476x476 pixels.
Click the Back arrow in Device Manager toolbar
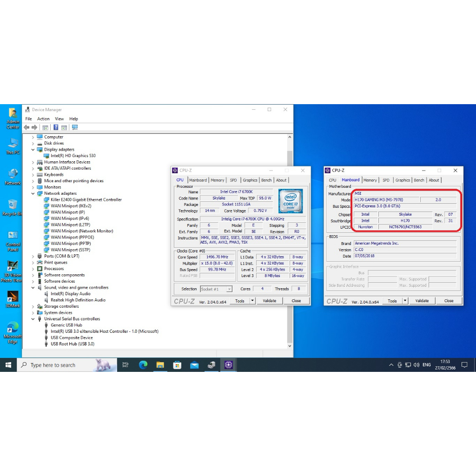pos(26,127)
